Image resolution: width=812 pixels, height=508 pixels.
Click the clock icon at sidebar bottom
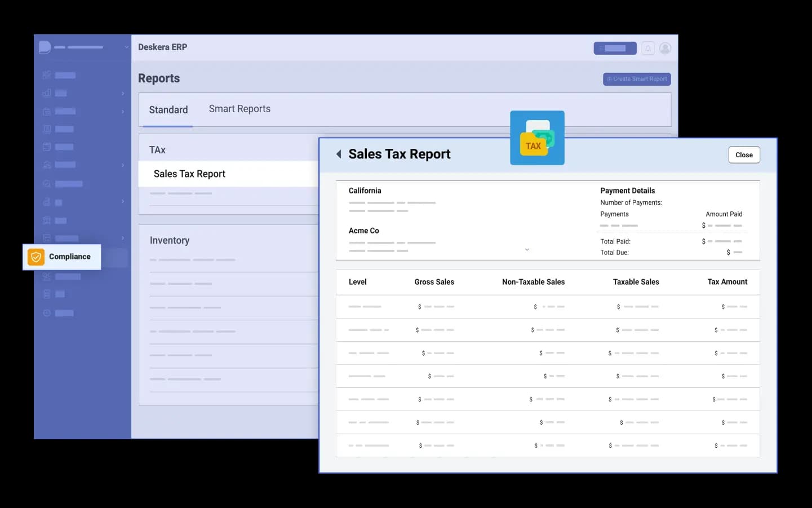coord(47,313)
